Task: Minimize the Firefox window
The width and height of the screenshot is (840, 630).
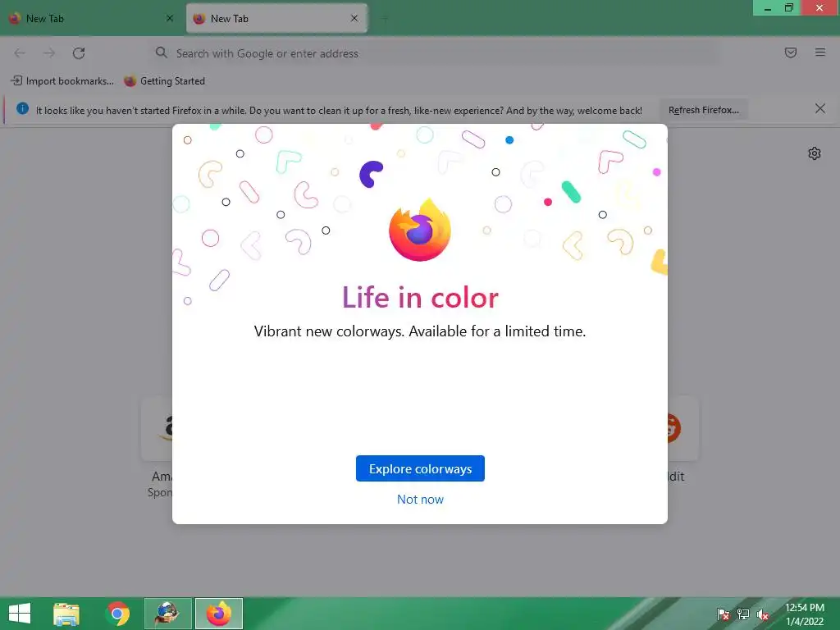Action: [x=767, y=8]
